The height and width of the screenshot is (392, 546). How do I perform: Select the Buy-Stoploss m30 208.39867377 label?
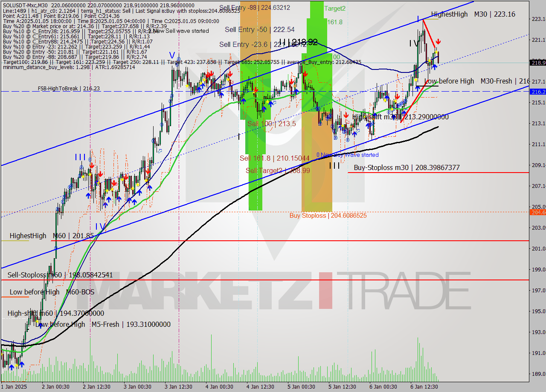(x=407, y=167)
